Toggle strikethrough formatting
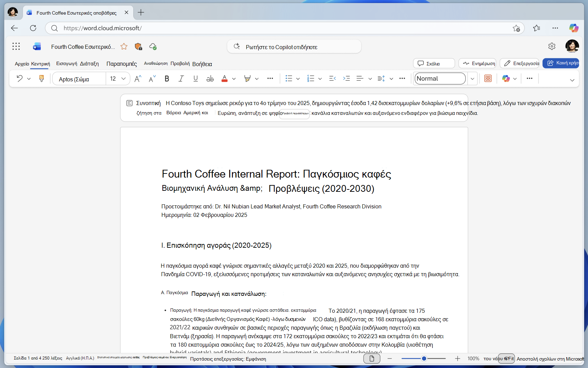The image size is (588, 368). [210, 79]
